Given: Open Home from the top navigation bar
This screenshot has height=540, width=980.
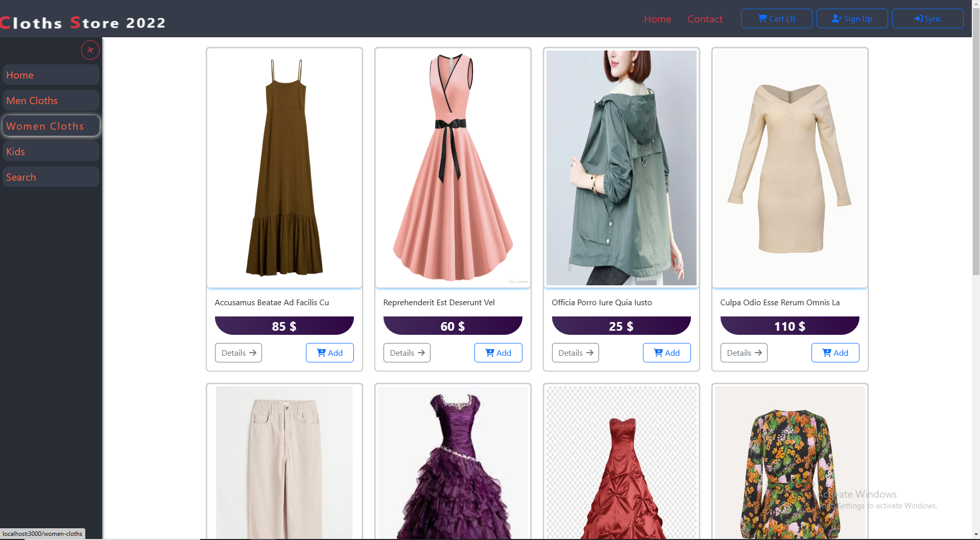Looking at the screenshot, I should (657, 19).
